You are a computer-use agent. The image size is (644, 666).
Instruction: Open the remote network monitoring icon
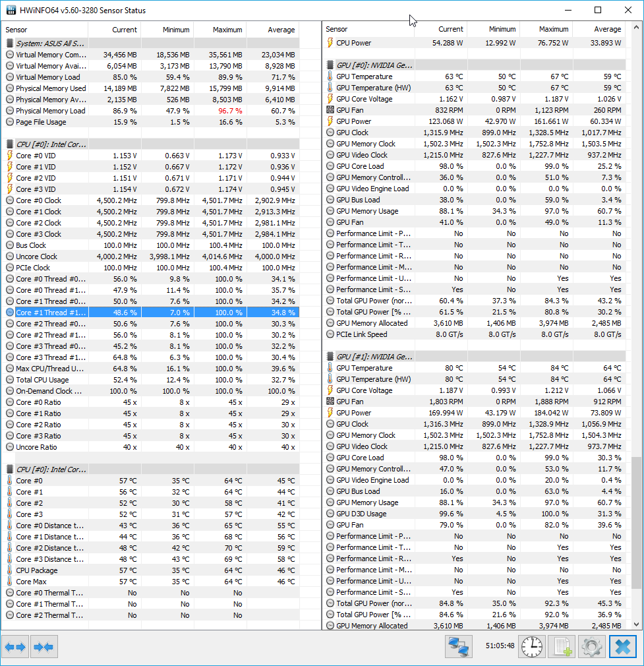[458, 647]
